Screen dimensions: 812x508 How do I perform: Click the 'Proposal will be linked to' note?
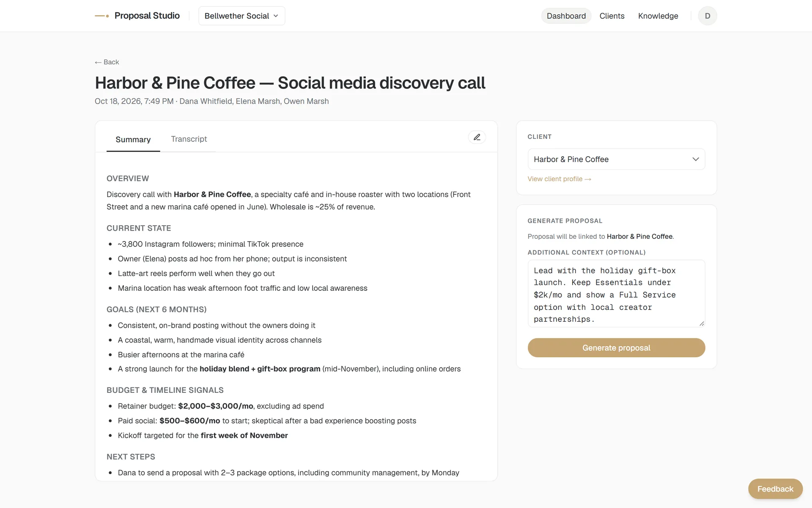point(601,236)
